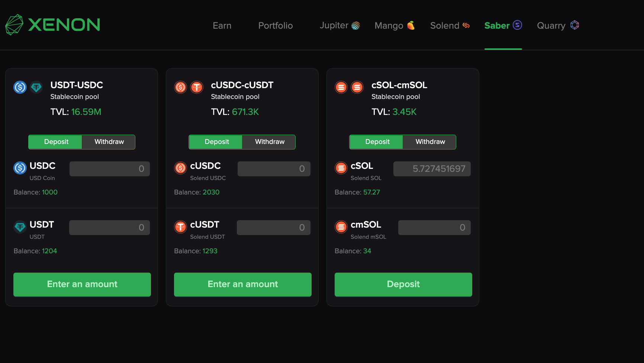Click cmSOL balance value 34

click(x=367, y=251)
